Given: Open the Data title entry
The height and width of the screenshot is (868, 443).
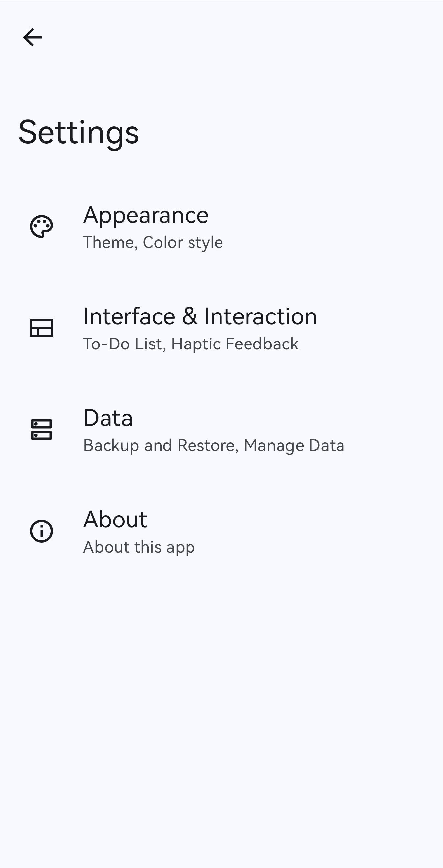Looking at the screenshot, I should click(108, 418).
